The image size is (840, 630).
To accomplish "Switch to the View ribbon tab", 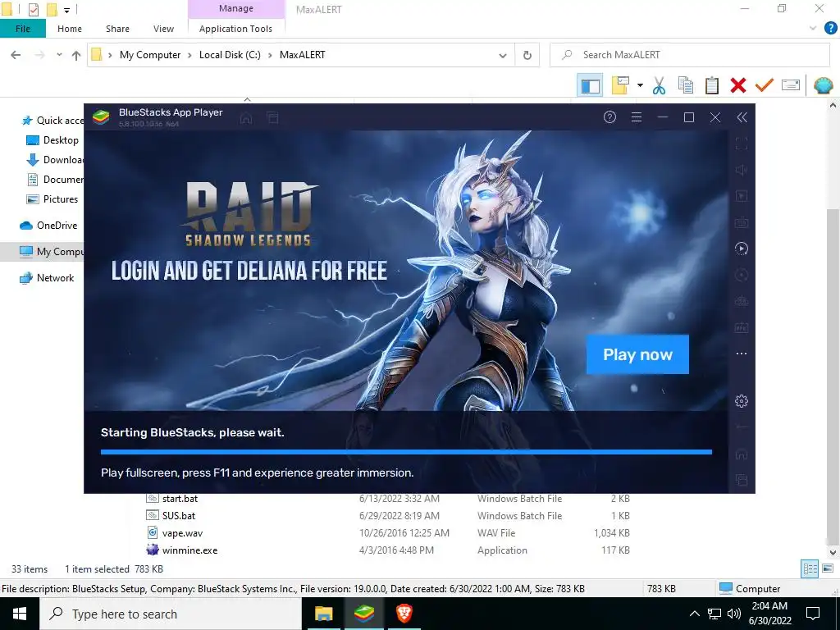I will click(x=163, y=29).
